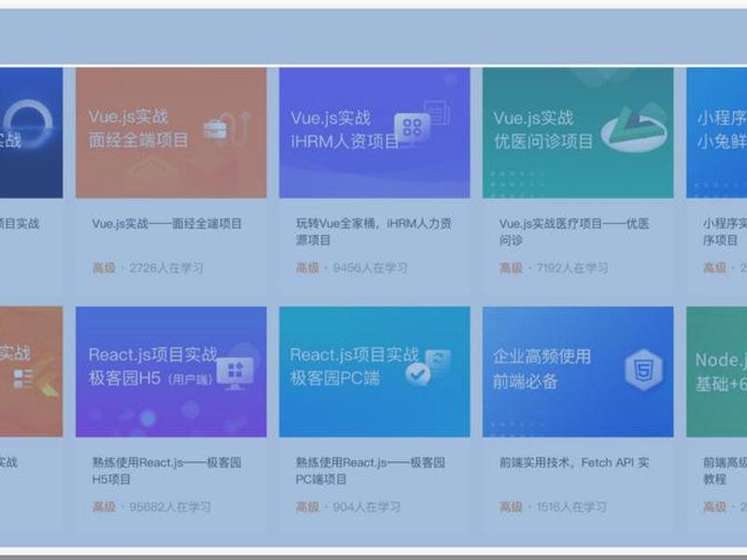
Task: Click 高级 tag on the 前端高级 教程 card
Action: tap(714, 507)
